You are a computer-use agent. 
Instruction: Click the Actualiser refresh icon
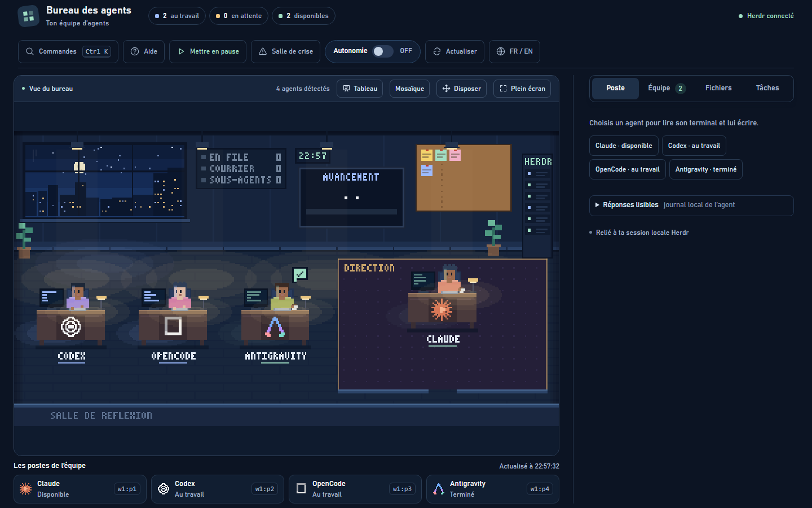pyautogui.click(x=437, y=51)
